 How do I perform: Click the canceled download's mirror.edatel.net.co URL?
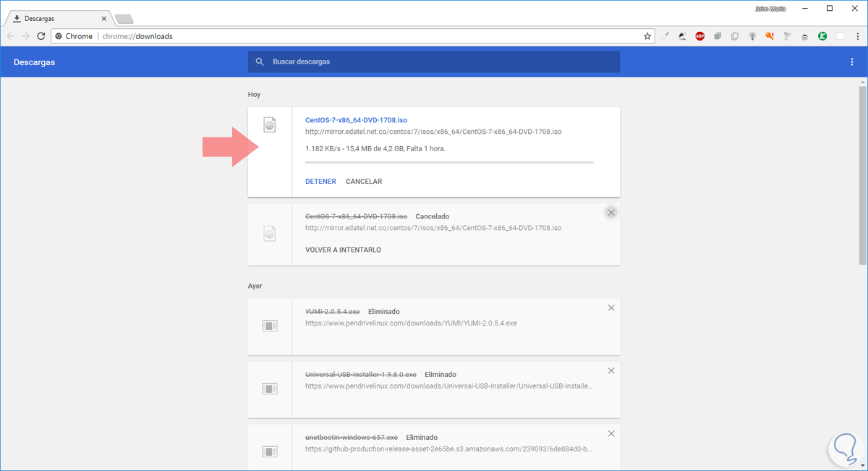coord(433,228)
